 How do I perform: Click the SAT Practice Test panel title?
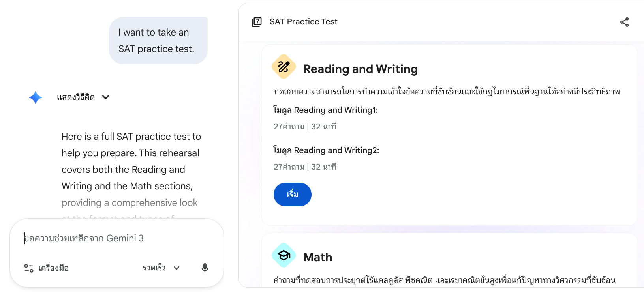(303, 22)
